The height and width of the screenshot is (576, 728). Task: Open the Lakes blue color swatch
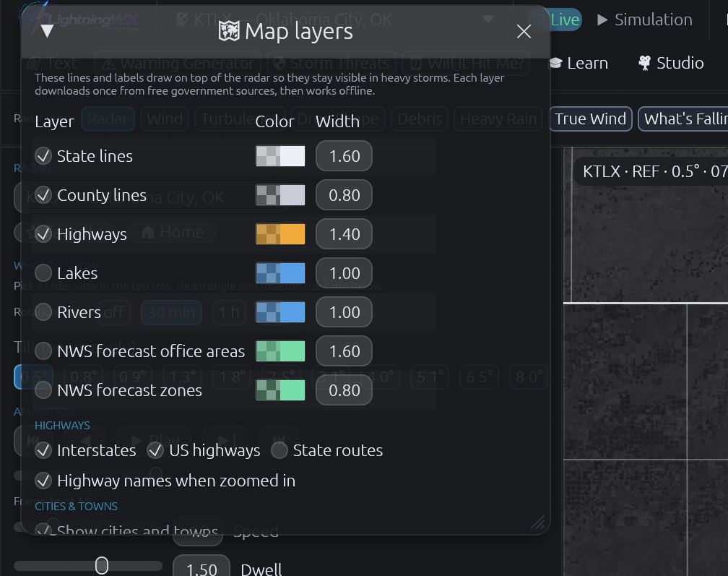point(280,273)
